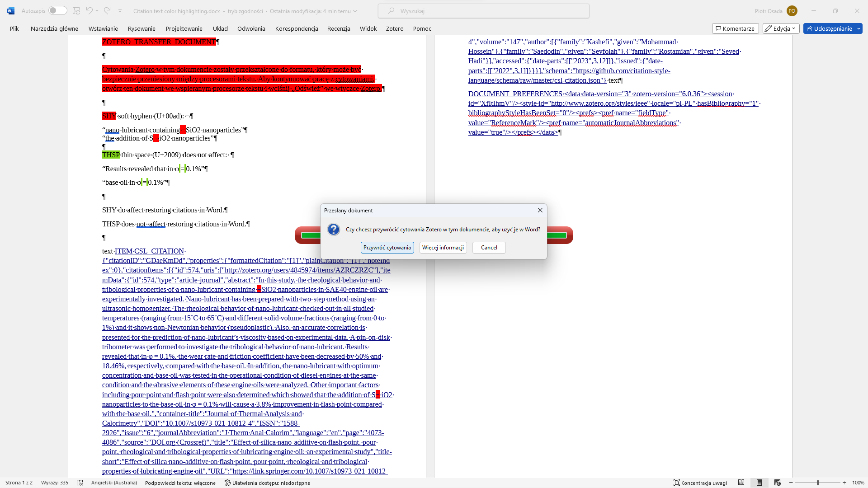Viewport: 868px width, 488px height.
Task: Open the Zotero ribbon tab
Action: click(394, 28)
